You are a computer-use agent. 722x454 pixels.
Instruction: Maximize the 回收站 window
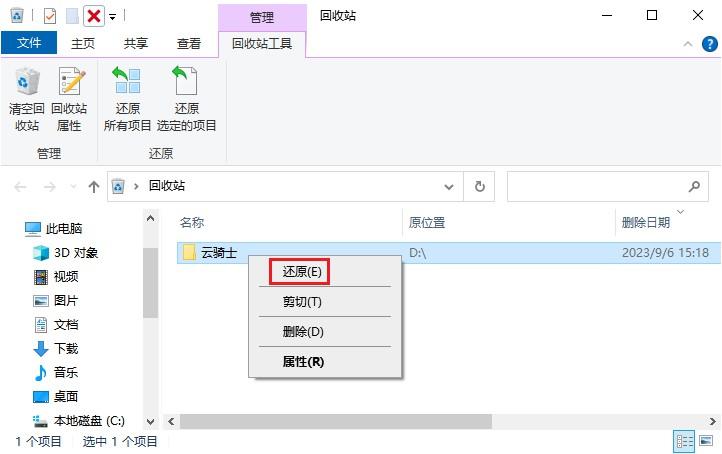[652, 16]
